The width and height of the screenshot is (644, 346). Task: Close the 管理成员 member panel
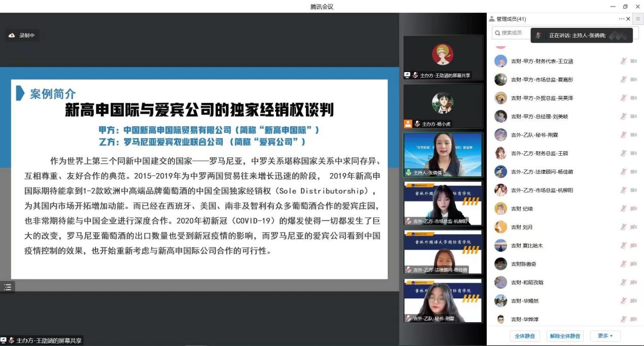(x=628, y=19)
